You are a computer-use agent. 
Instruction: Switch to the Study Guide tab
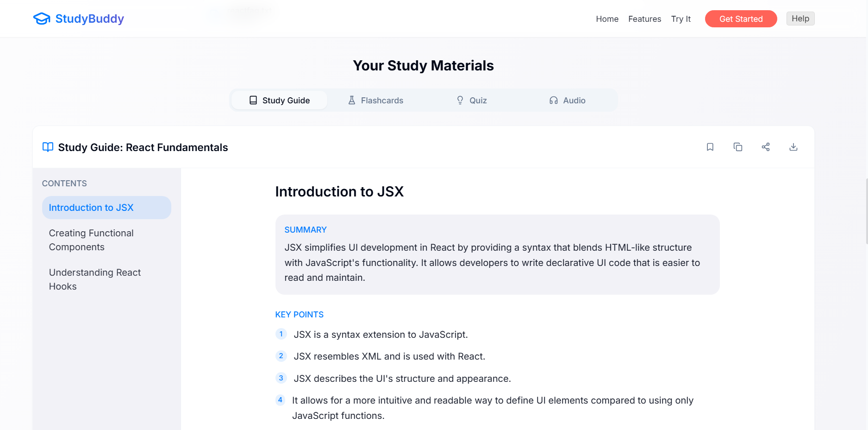279,100
